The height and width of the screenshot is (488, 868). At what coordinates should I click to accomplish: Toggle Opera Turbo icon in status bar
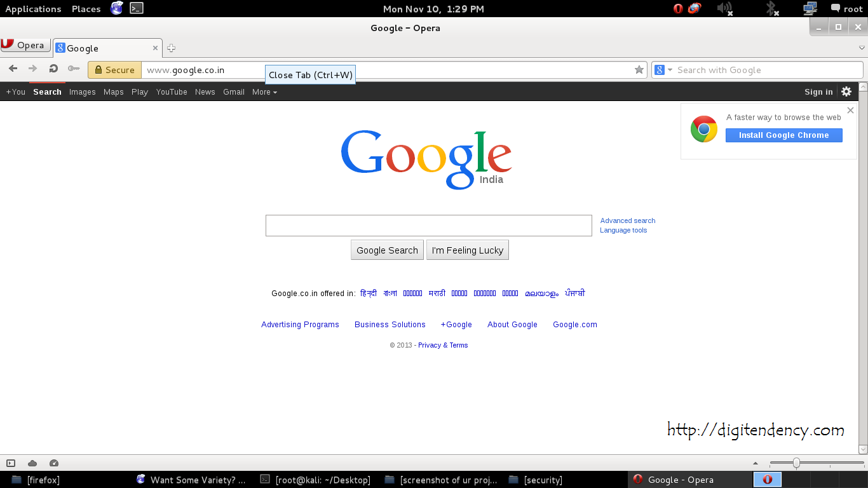53,463
